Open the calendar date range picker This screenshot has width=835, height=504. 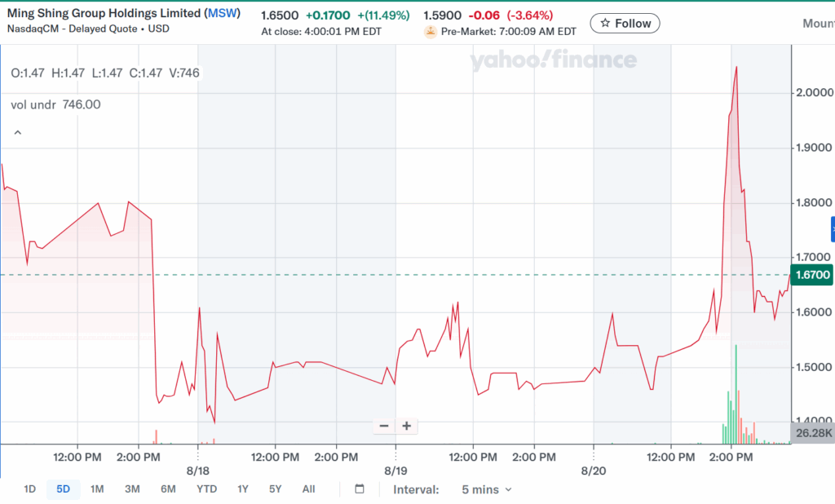point(359,489)
